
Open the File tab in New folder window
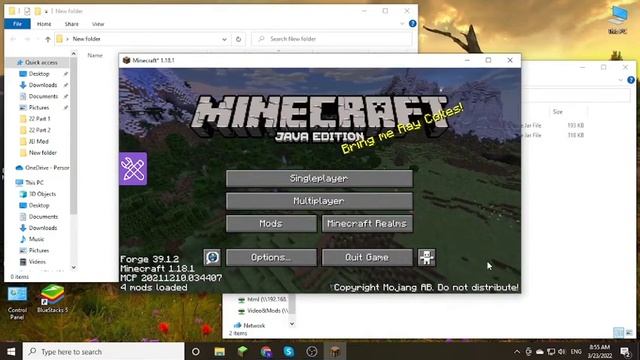(x=17, y=24)
